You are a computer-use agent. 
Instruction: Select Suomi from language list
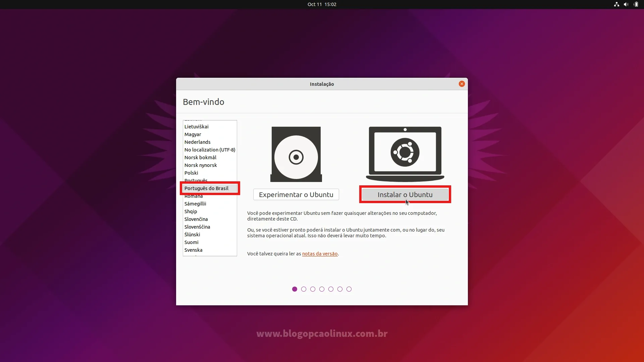(191, 242)
